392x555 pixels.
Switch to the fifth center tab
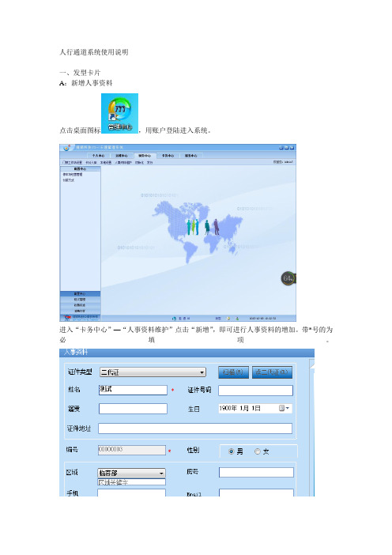[190, 156]
